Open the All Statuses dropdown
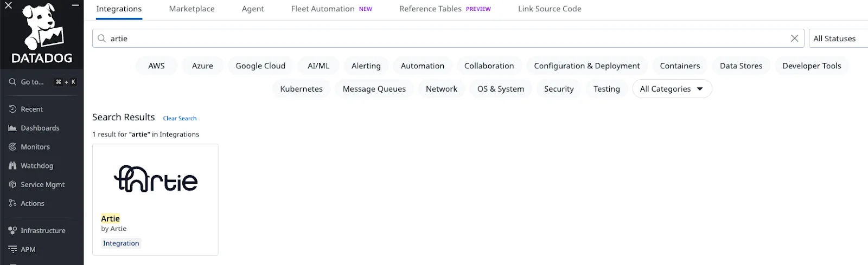Viewport: 868px width, 265px height. point(838,38)
